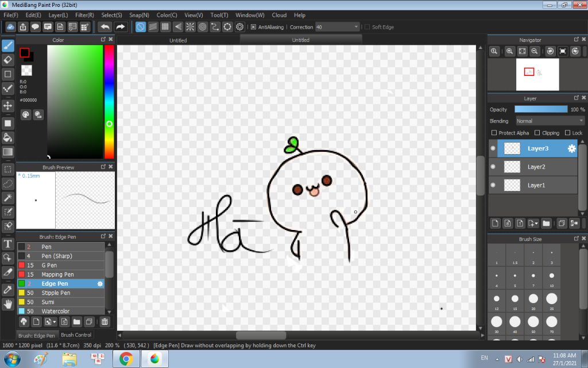The width and height of the screenshot is (588, 368).
Task: Click the Undo arrow in the toolbar
Action: point(106,27)
